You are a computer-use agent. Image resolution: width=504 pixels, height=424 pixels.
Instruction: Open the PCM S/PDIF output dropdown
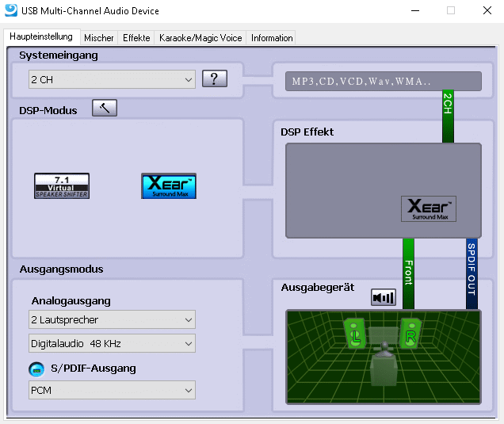coord(112,390)
